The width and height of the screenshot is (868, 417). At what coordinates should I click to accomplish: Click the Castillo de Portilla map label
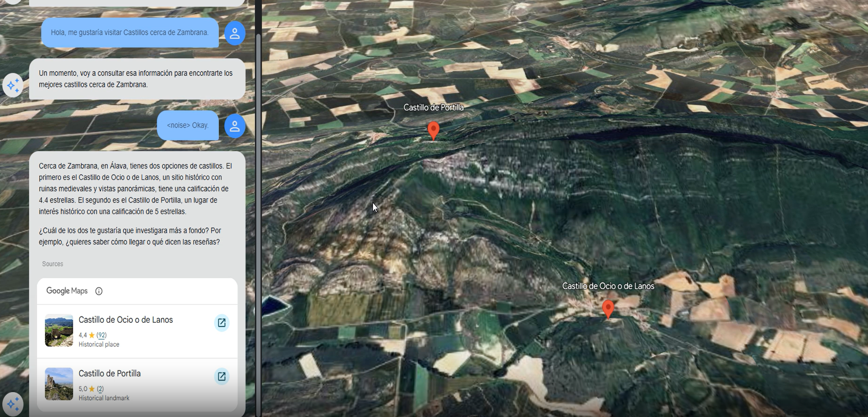click(433, 108)
